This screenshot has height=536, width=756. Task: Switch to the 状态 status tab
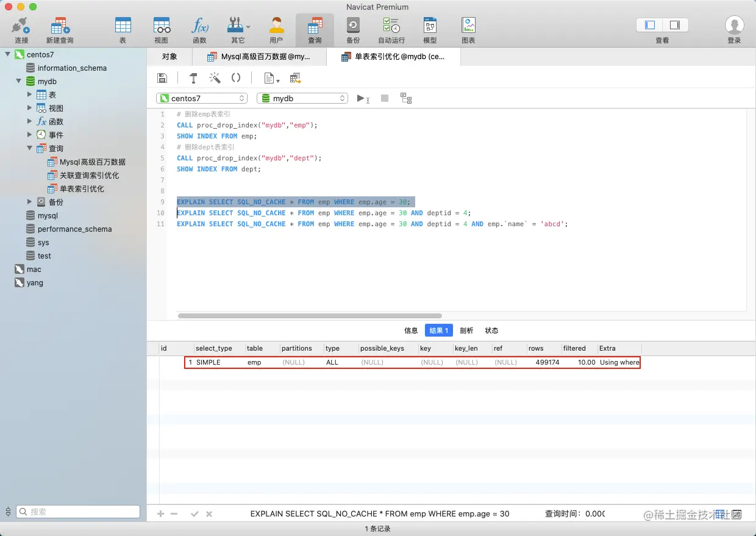[x=491, y=331]
